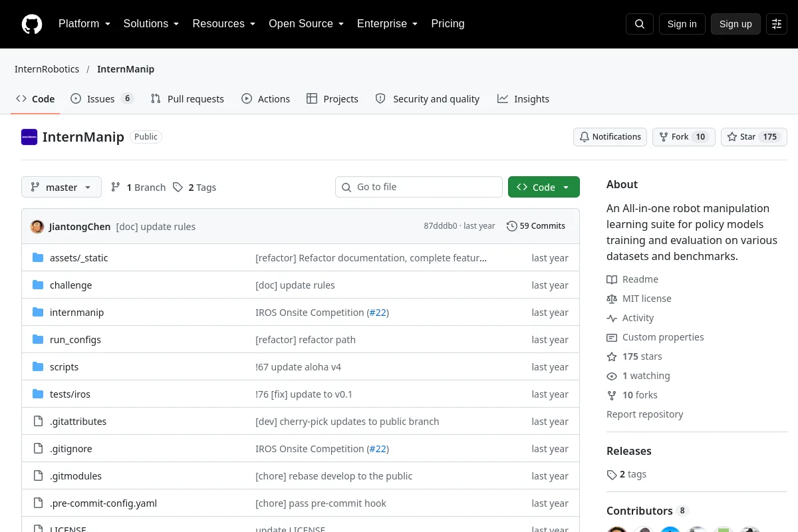Go to InternRobotics organization page
The height and width of the screenshot is (532, 798).
[47, 69]
